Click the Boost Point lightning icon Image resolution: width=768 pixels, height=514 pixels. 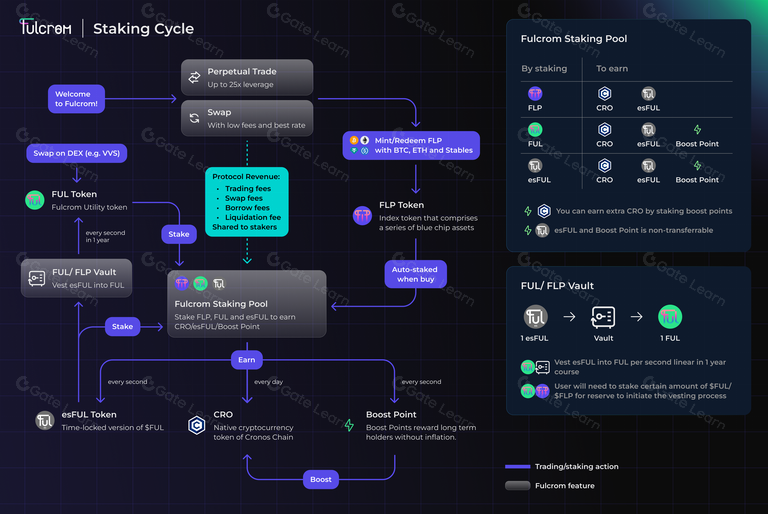click(349, 425)
